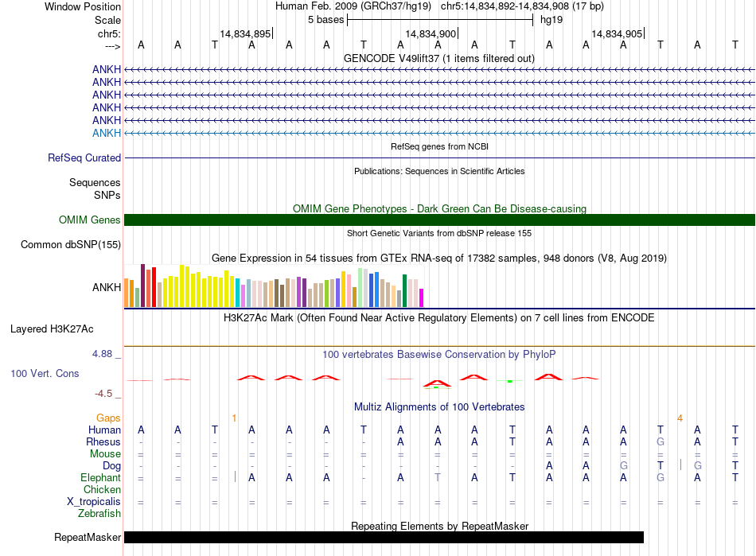Open the Multiz Alignments of 100 Vertebrates title

coord(439,406)
